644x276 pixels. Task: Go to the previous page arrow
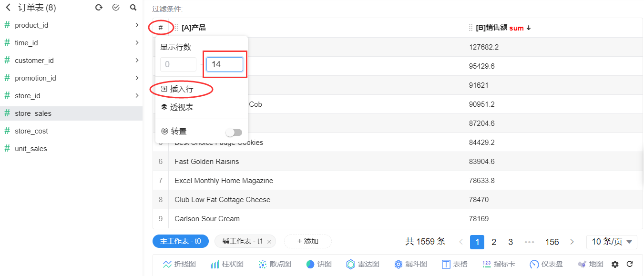[461, 242]
